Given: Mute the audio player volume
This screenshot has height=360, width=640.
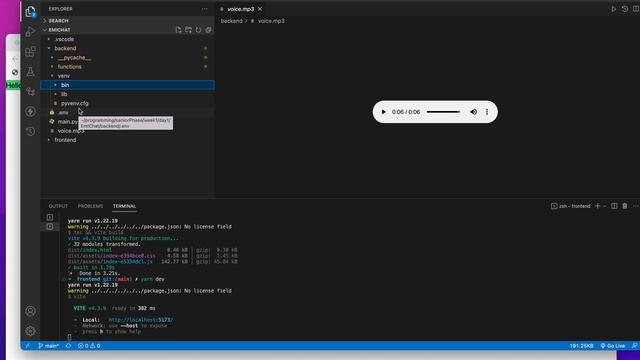Looking at the screenshot, I should click(473, 112).
